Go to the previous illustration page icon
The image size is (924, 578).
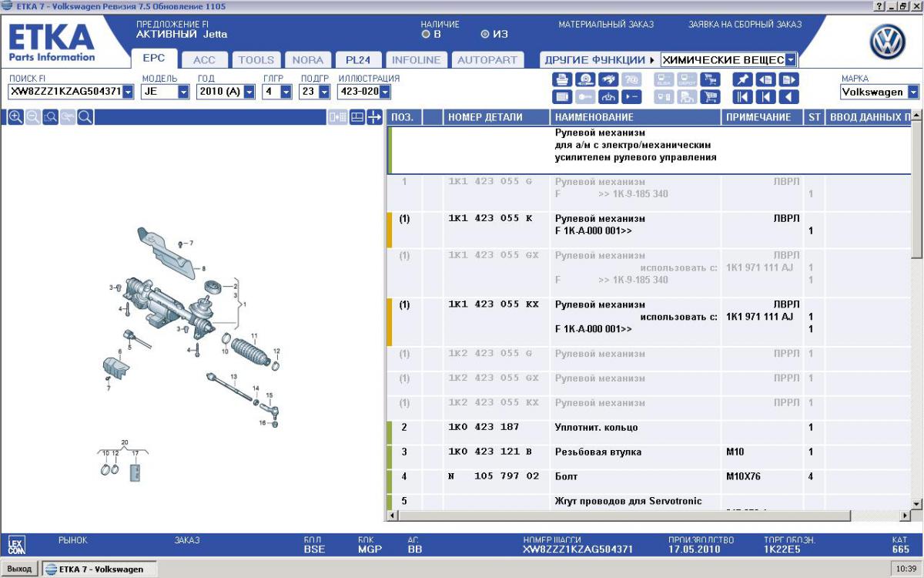click(x=765, y=79)
